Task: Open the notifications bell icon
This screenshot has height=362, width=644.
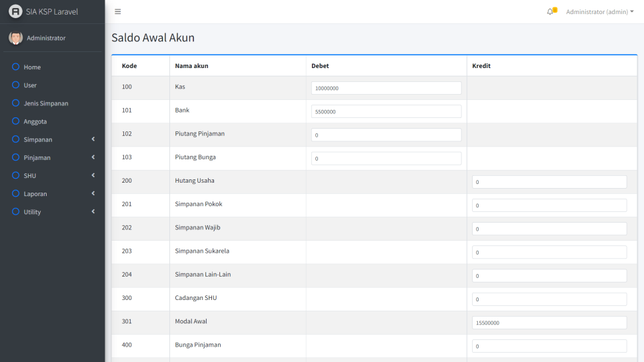Action: [551, 11]
